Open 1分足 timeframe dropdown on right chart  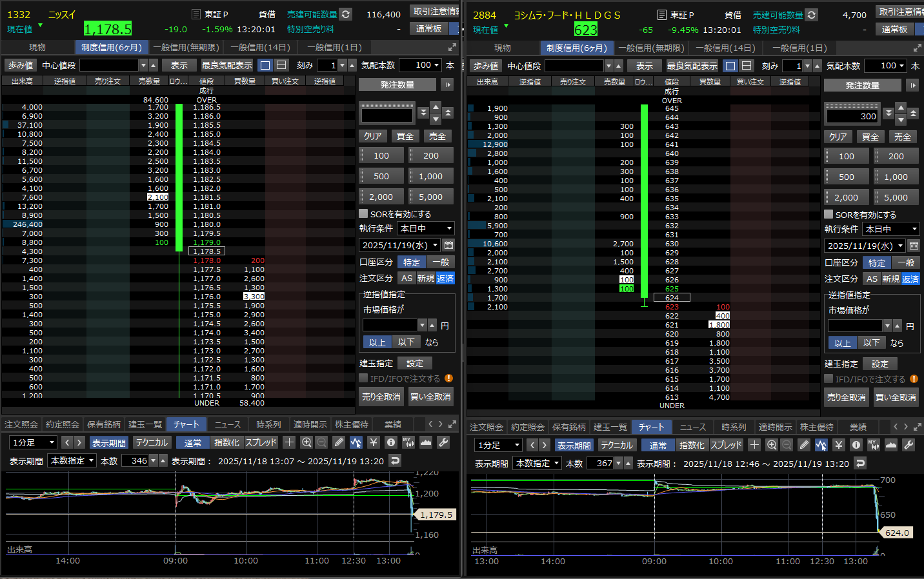pyautogui.click(x=499, y=445)
